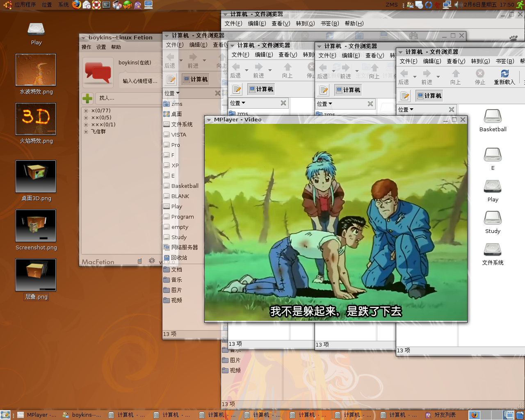This screenshot has height=420, width=525.
Task: Open the 桌面3D.png desktop thumbnail
Action: [36, 176]
